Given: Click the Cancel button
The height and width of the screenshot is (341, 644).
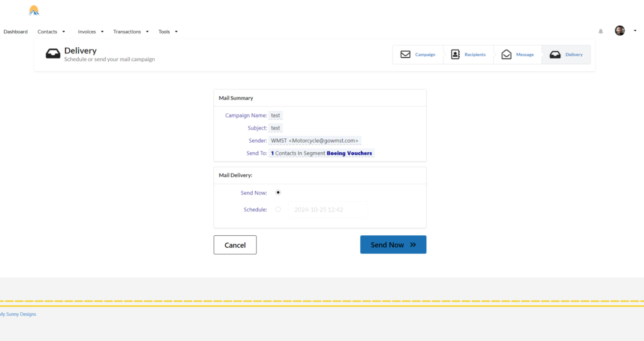Looking at the screenshot, I should click(x=235, y=245).
